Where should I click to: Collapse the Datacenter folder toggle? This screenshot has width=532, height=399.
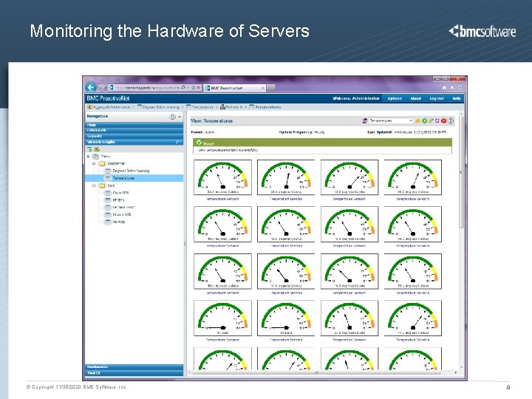(94, 163)
